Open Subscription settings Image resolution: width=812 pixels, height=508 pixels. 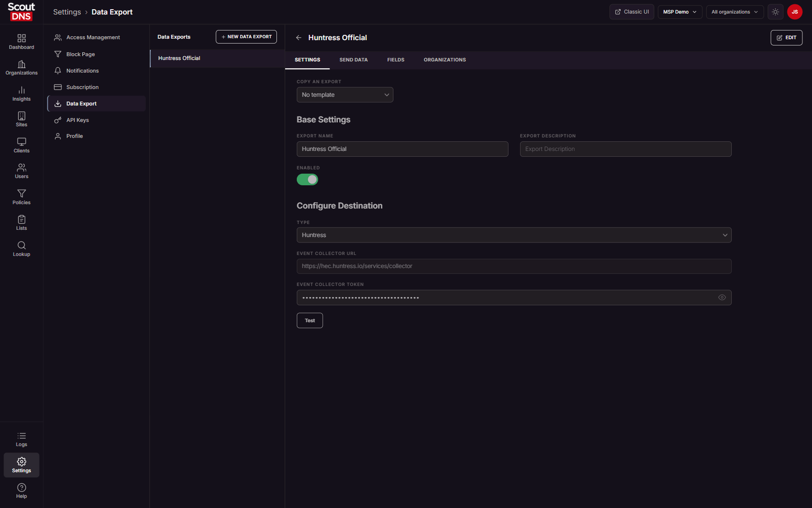97,87
